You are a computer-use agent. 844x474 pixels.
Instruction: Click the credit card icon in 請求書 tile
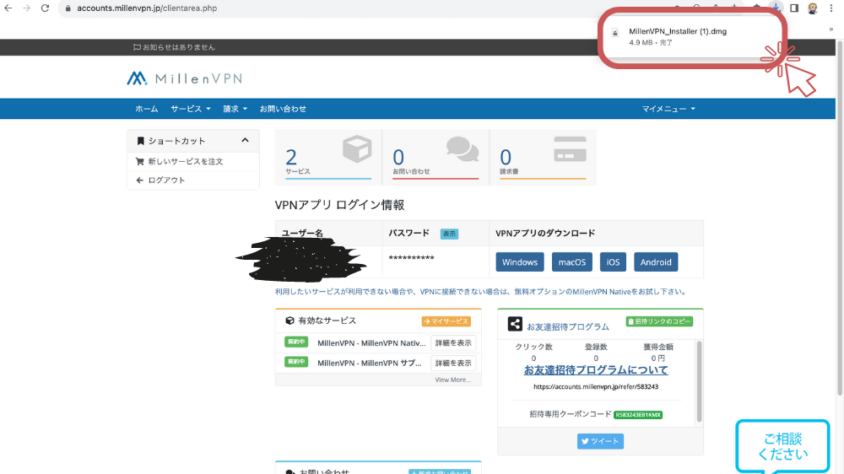[570, 149]
